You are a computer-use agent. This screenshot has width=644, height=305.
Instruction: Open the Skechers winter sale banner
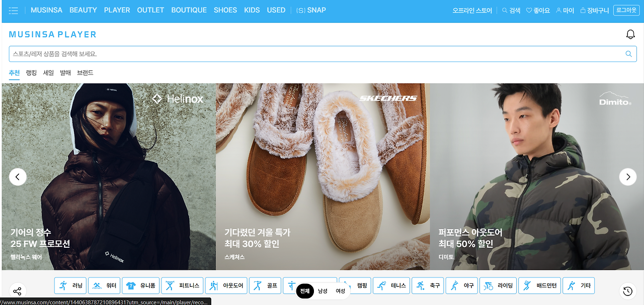pyautogui.click(x=323, y=177)
